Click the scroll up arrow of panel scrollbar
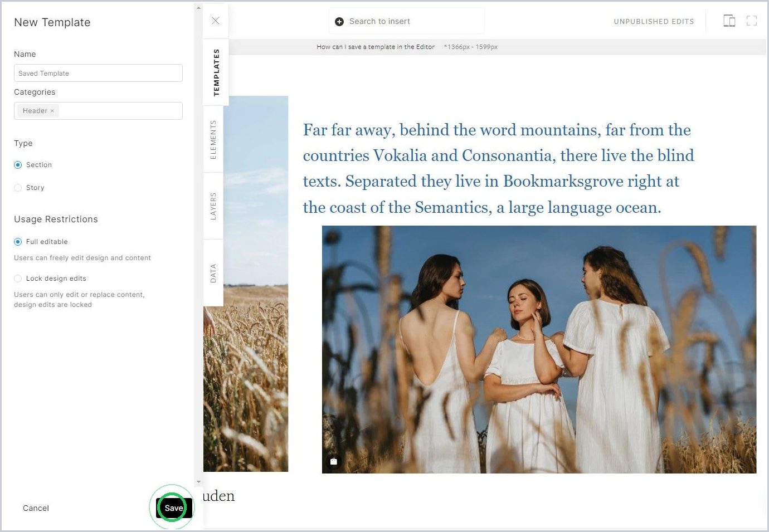The width and height of the screenshot is (769, 532). pyautogui.click(x=198, y=8)
